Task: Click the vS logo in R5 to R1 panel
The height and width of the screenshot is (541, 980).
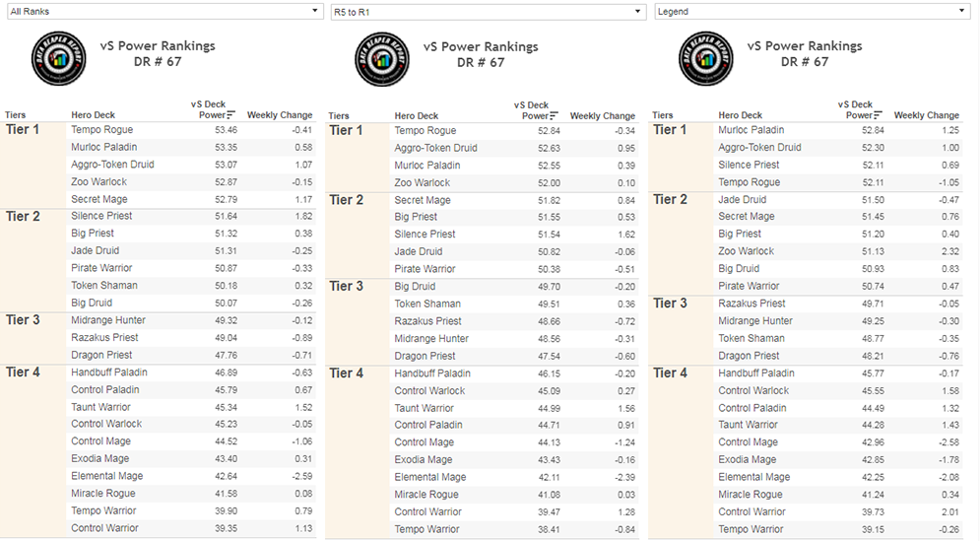Action: 382,59
